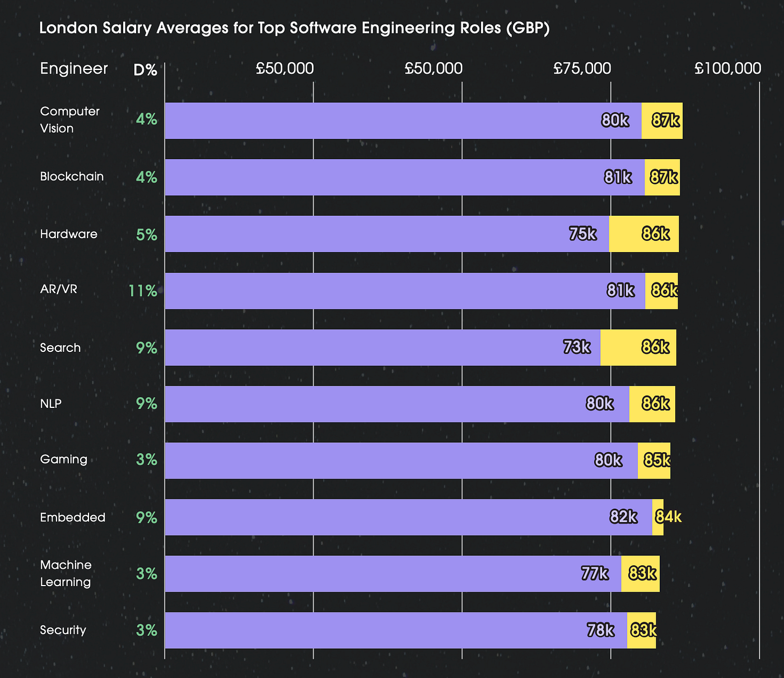784x678 pixels.
Task: Select the £100,000 axis label
Action: (727, 68)
